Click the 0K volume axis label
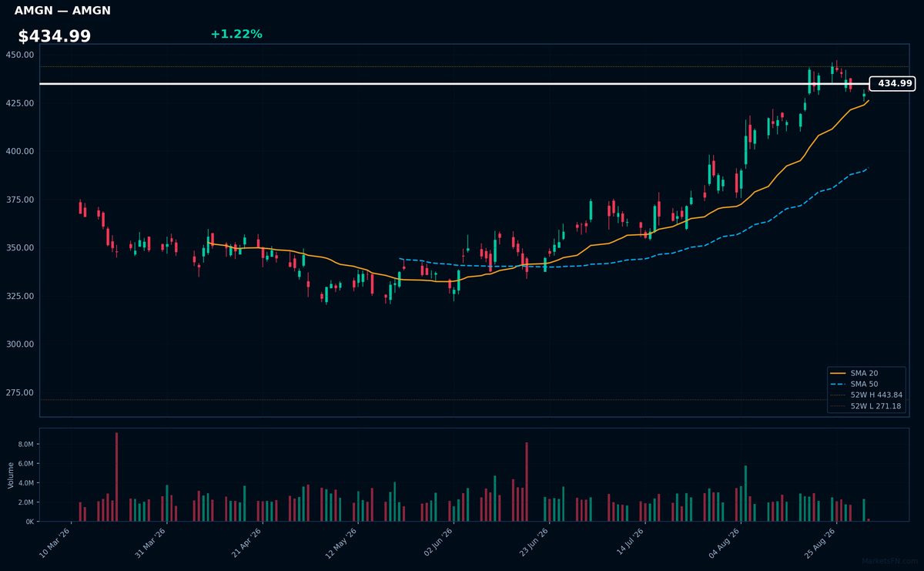 29,522
